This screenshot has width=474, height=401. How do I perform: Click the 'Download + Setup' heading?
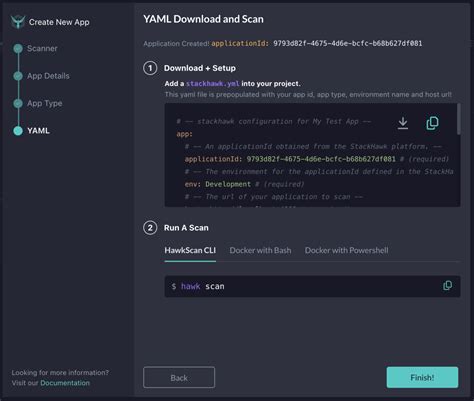click(200, 68)
